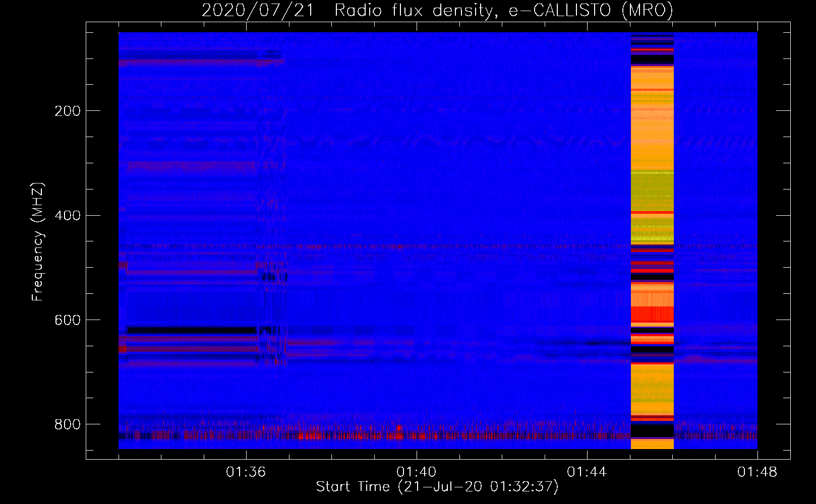816x504 pixels.
Task: Click the red segment of the burst near 600 MHz
Action: click(x=652, y=314)
